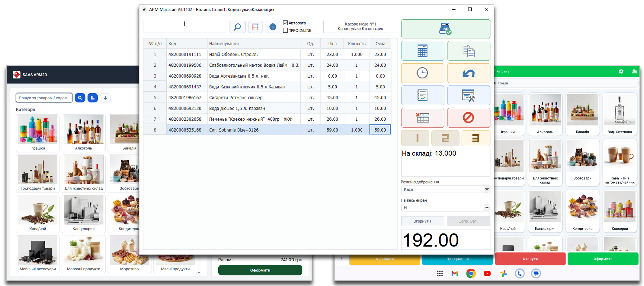Disable the Автовага checkbox

coord(285,23)
